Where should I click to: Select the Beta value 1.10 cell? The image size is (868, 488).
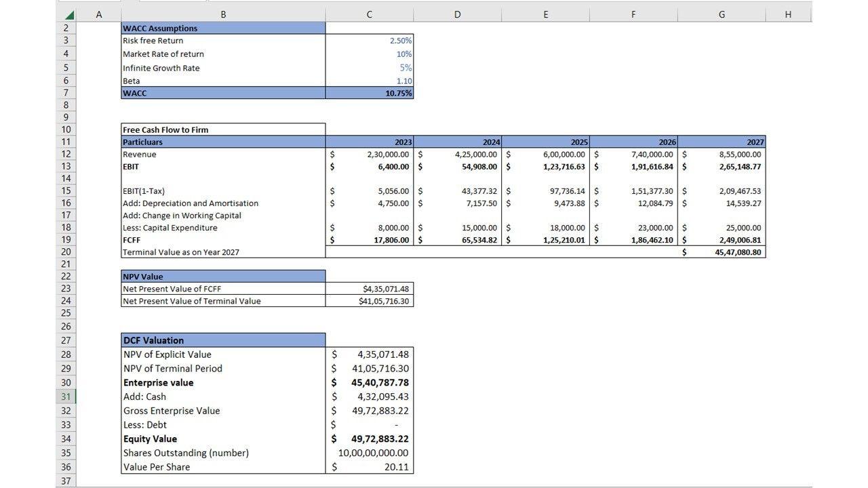pos(370,81)
